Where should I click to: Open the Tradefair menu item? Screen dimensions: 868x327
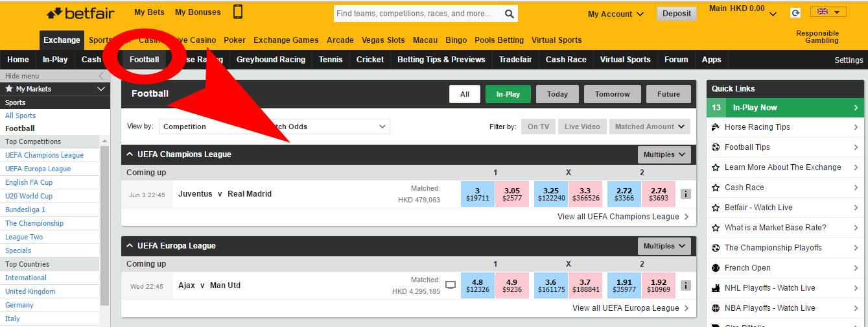point(515,59)
